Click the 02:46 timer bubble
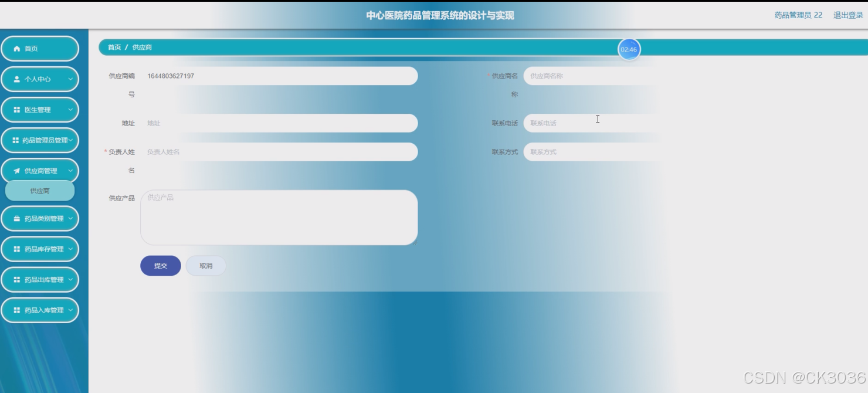Viewport: 868px width, 393px height. pos(629,49)
